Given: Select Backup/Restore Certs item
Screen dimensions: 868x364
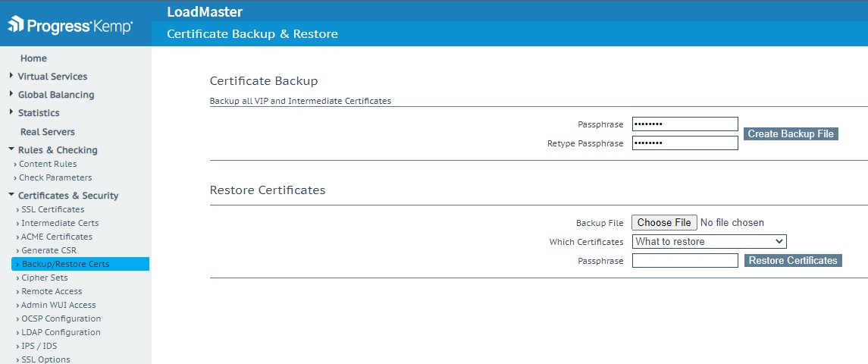Looking at the screenshot, I should coord(80,264).
